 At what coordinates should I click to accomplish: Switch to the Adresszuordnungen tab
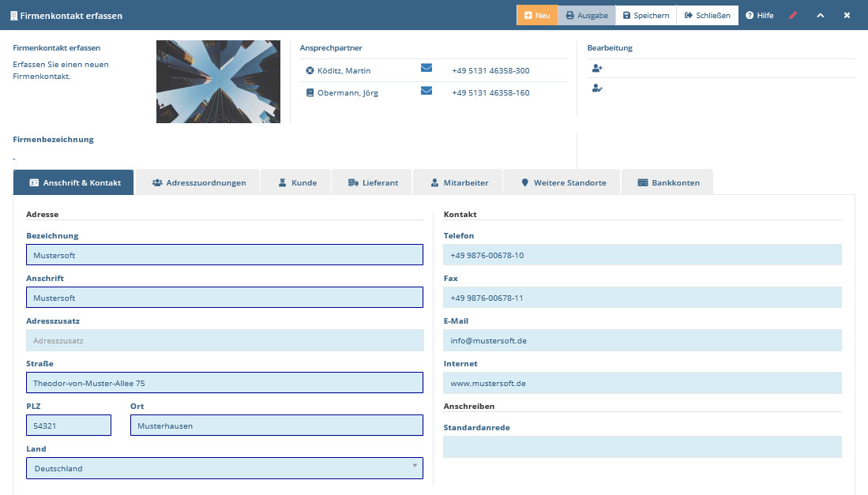click(198, 182)
